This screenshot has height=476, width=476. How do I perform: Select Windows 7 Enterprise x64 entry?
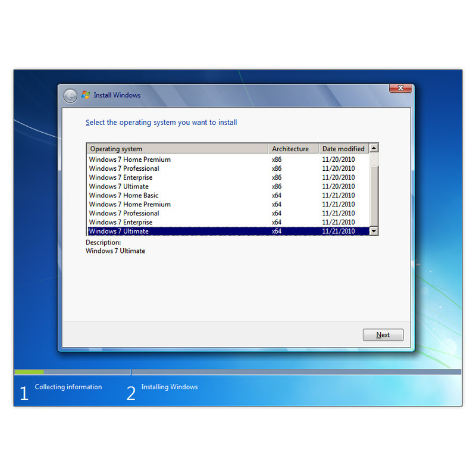point(228,222)
